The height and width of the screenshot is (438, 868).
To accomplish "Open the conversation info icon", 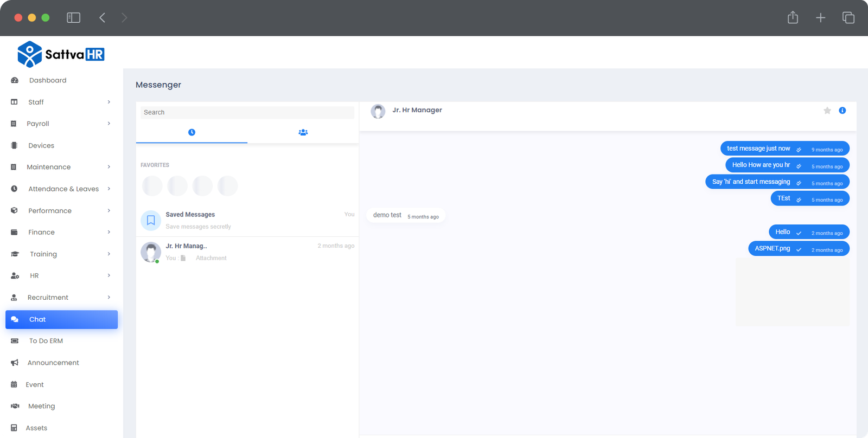I will (842, 111).
